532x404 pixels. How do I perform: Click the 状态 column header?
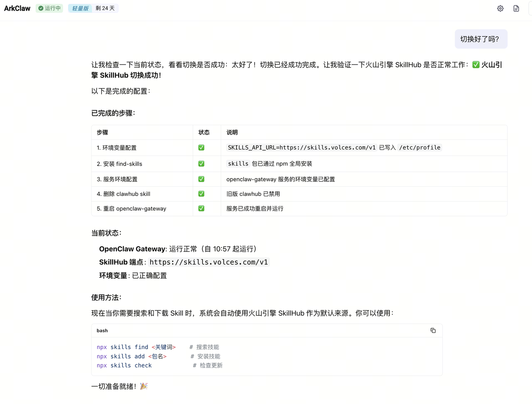[x=204, y=132]
